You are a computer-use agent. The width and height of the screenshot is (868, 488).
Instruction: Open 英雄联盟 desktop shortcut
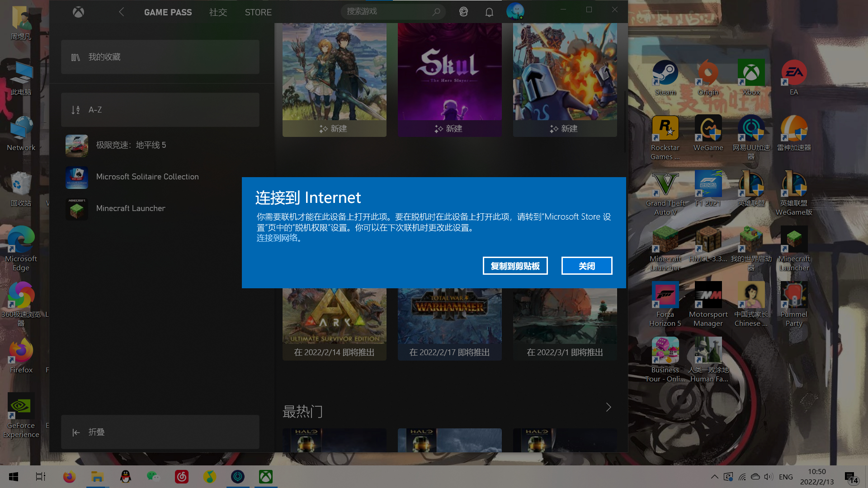tap(751, 189)
